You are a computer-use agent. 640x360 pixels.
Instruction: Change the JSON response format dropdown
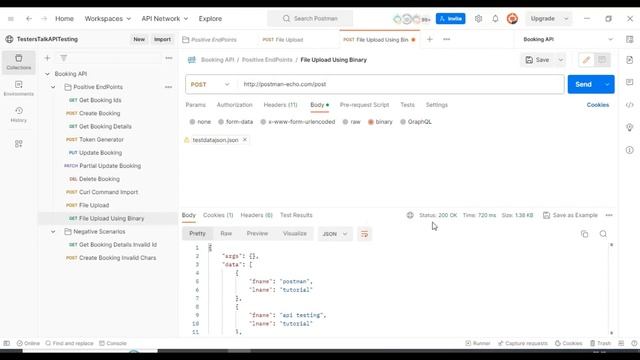[x=335, y=234]
